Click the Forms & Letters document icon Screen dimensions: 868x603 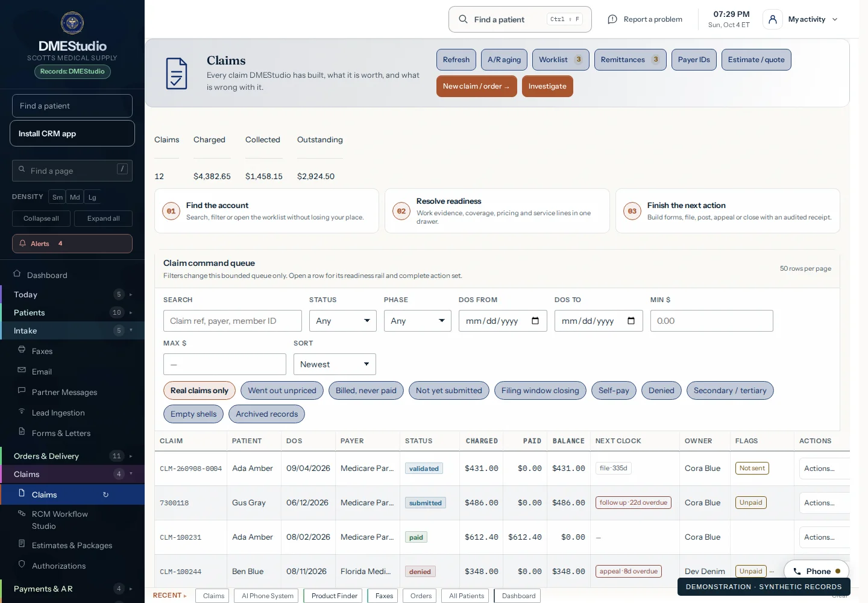pyautogui.click(x=22, y=432)
